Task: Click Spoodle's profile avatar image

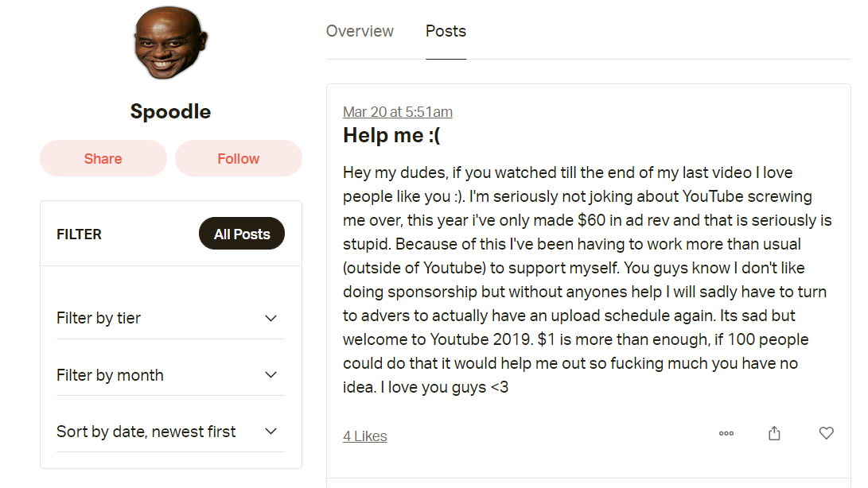Action: pyautogui.click(x=170, y=44)
